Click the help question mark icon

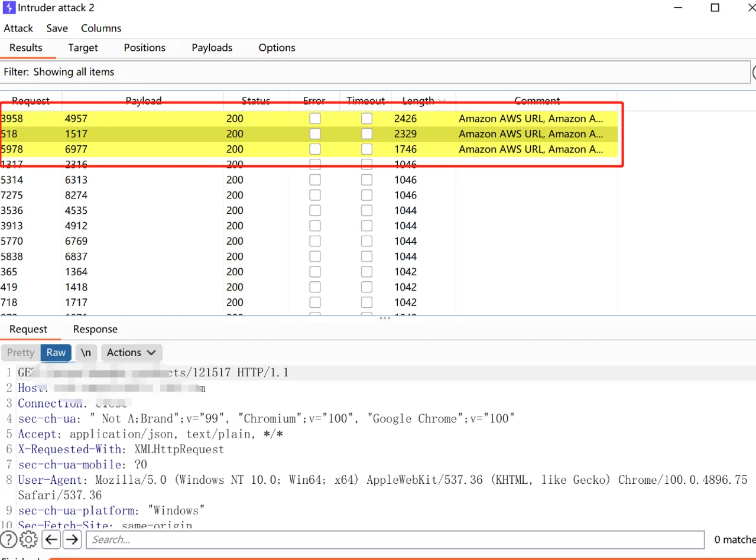pos(8,539)
